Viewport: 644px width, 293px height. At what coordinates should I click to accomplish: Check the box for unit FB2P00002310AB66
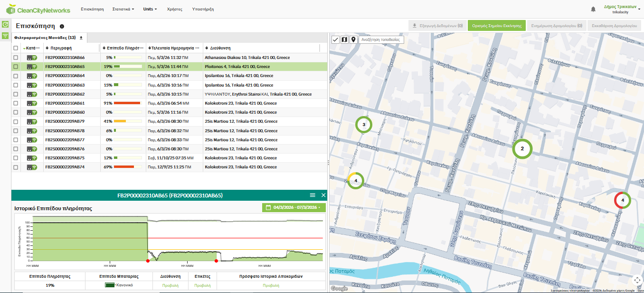tap(16, 58)
